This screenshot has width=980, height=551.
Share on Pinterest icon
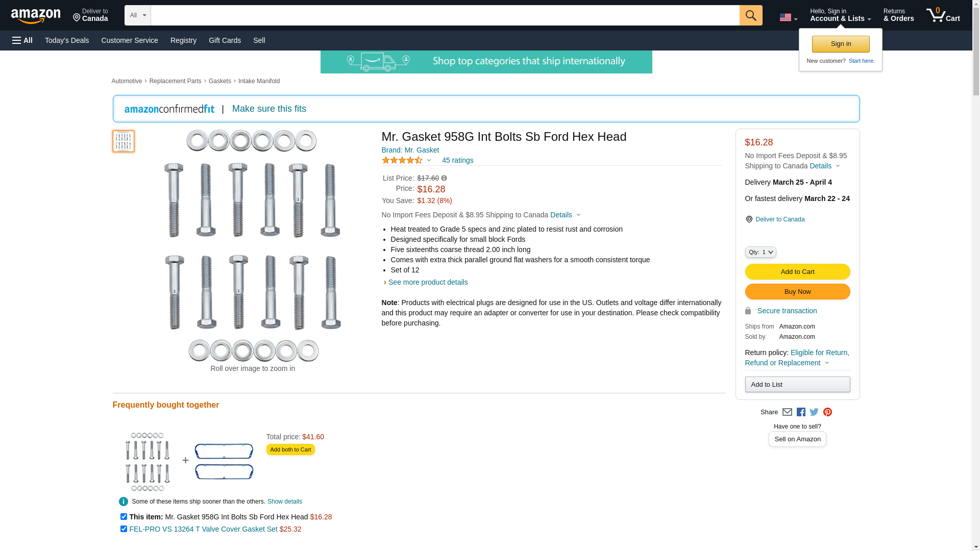(827, 412)
